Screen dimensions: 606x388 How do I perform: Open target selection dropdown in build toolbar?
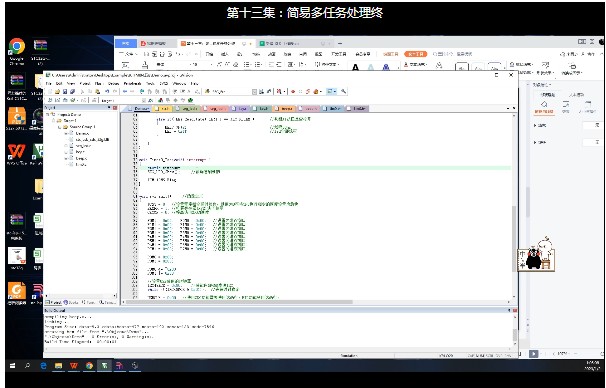[x=144, y=100]
